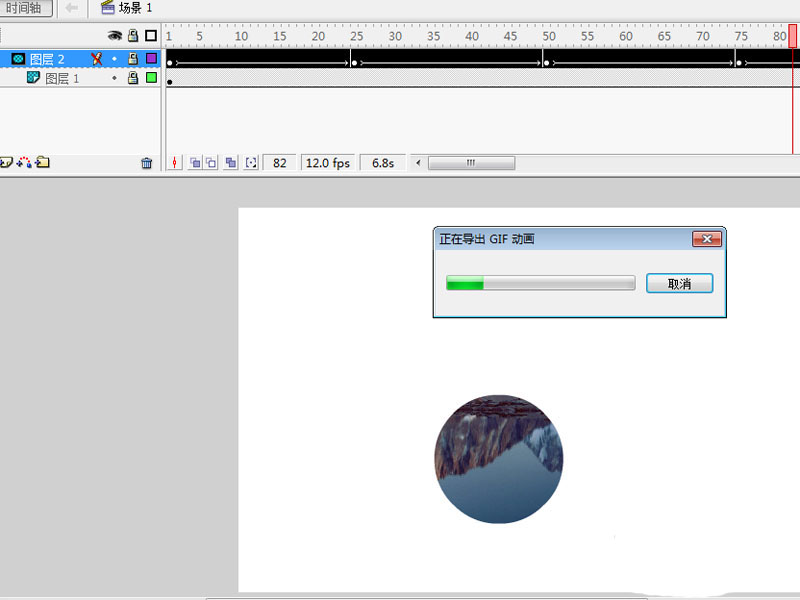Select keyframe at frame 50 of 图层 2
This screenshot has width=800, height=600.
[x=546, y=63]
